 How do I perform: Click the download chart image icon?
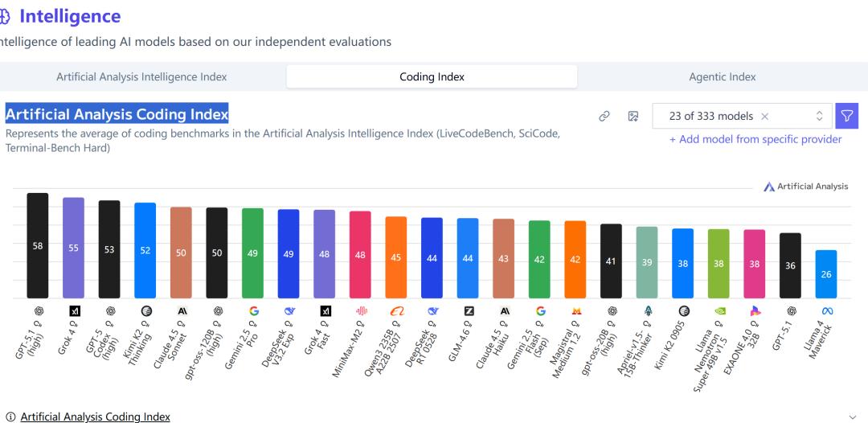pyautogui.click(x=633, y=117)
